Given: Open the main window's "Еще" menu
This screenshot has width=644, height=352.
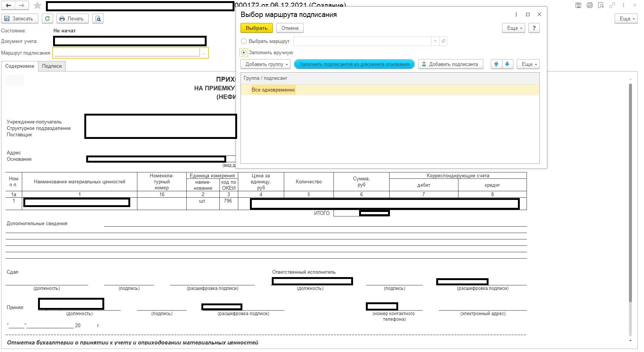Looking at the screenshot, I should (x=626, y=18).
